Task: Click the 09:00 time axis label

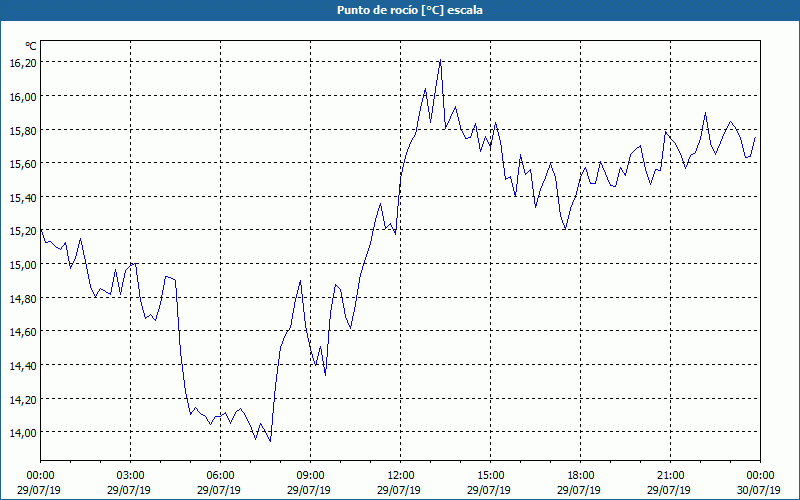Action: click(311, 476)
